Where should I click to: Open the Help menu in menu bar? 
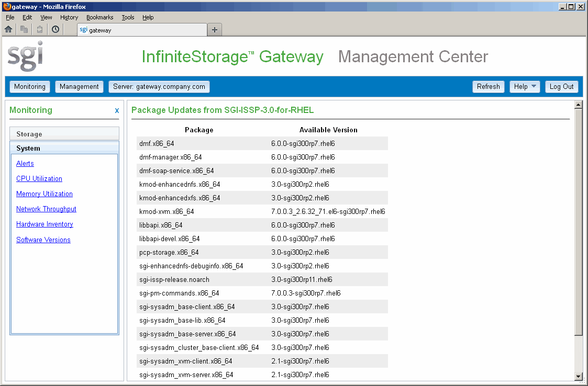(x=148, y=17)
